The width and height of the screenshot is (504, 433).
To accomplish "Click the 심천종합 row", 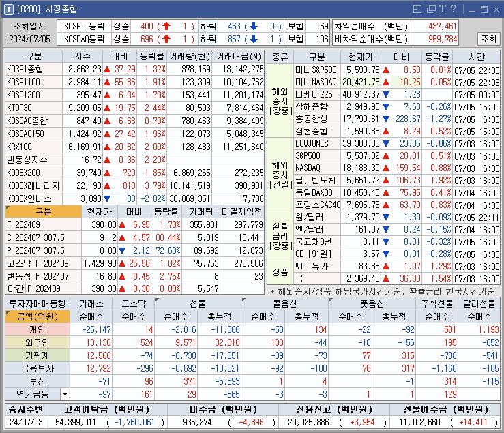I will (397, 131).
